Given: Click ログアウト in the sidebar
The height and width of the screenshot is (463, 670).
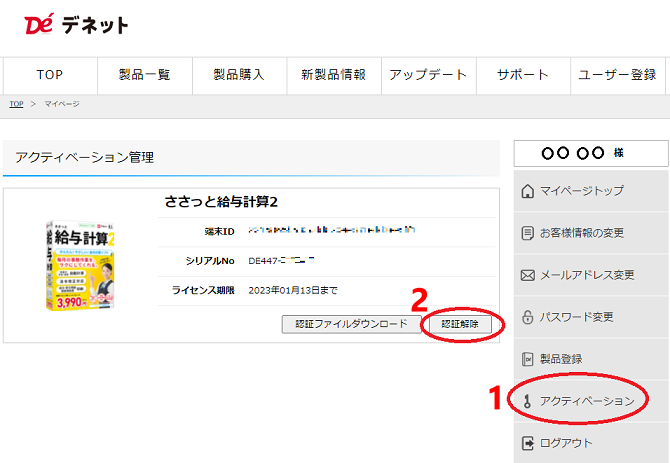Looking at the screenshot, I should (x=591, y=443).
